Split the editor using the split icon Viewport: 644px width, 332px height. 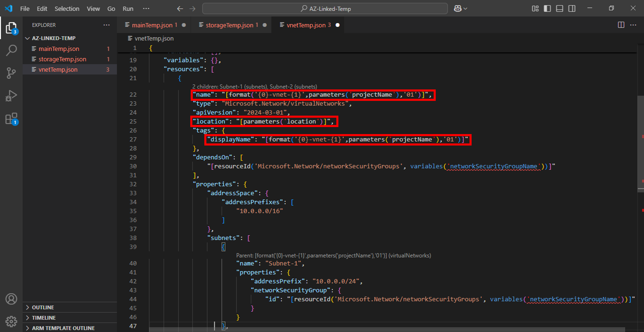click(621, 25)
